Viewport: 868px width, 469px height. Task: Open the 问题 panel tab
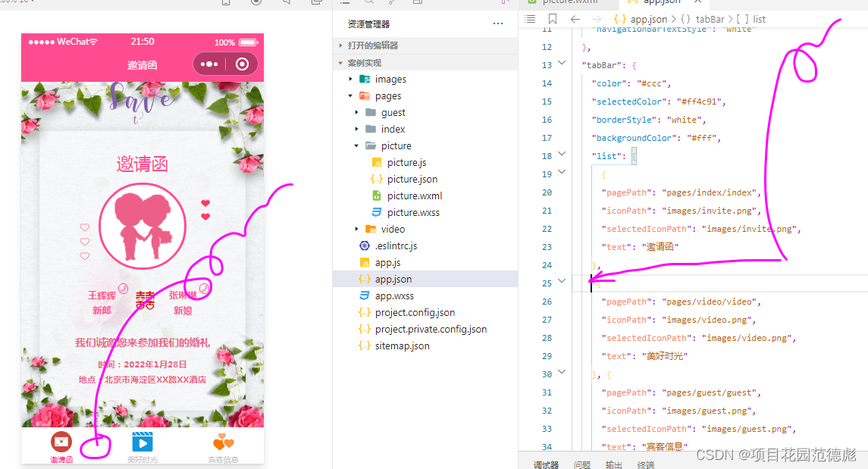click(581, 464)
